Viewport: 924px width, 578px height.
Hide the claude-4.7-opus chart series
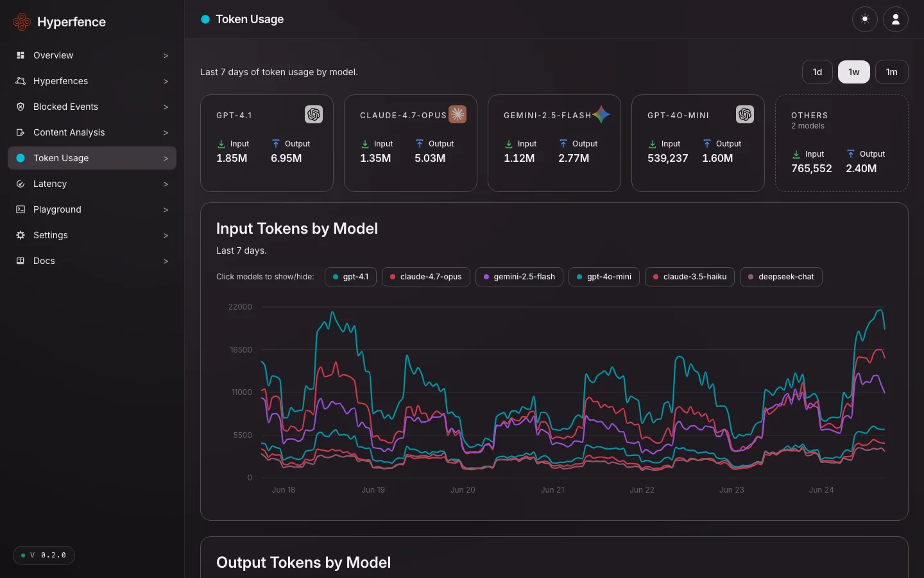[x=426, y=277]
